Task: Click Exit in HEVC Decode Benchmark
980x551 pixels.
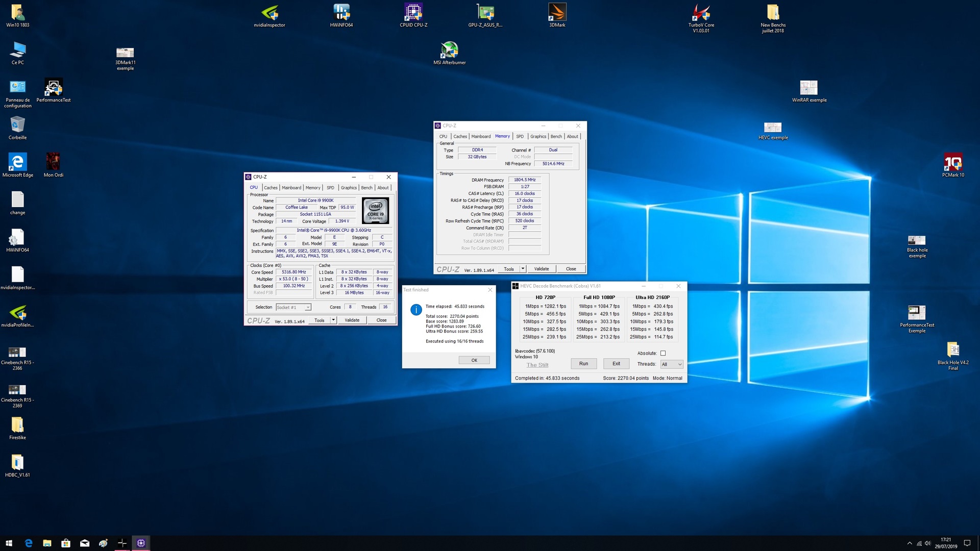Action: pos(616,364)
